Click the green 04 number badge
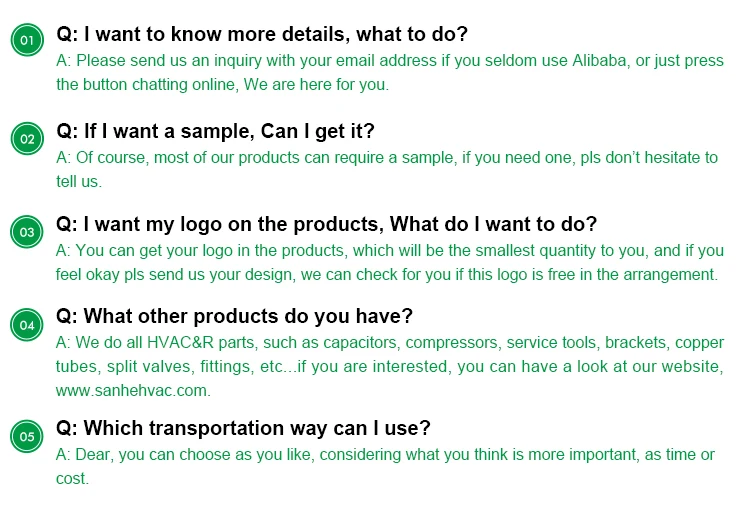 27,324
